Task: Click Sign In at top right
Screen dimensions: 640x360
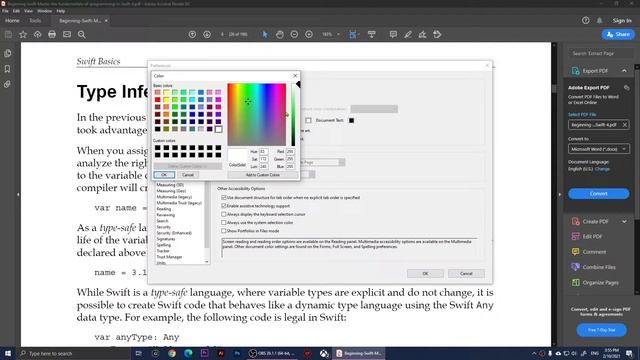Action: 622,20
